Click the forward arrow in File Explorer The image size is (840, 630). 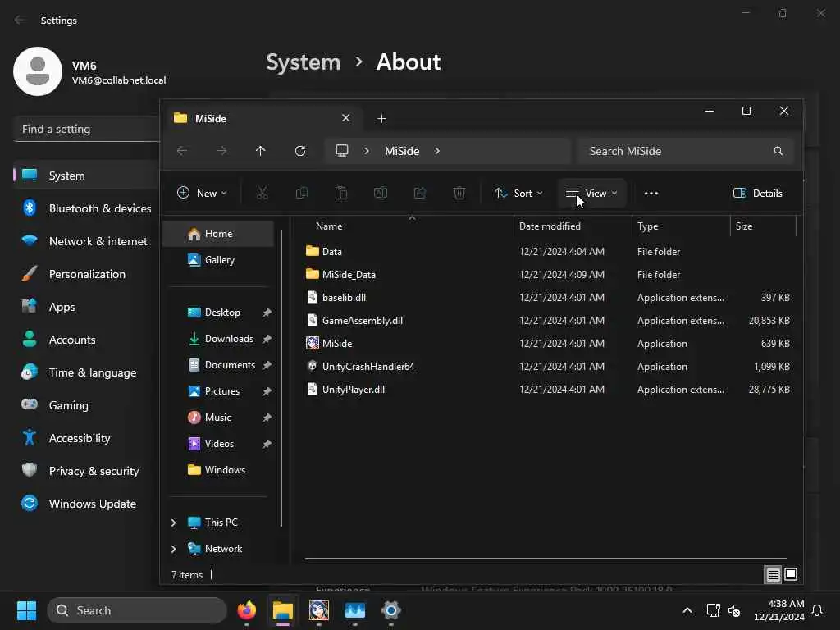pyautogui.click(x=221, y=151)
